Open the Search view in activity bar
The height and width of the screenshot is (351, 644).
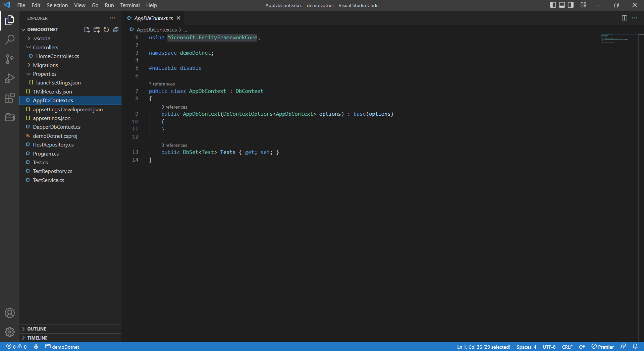[10, 40]
